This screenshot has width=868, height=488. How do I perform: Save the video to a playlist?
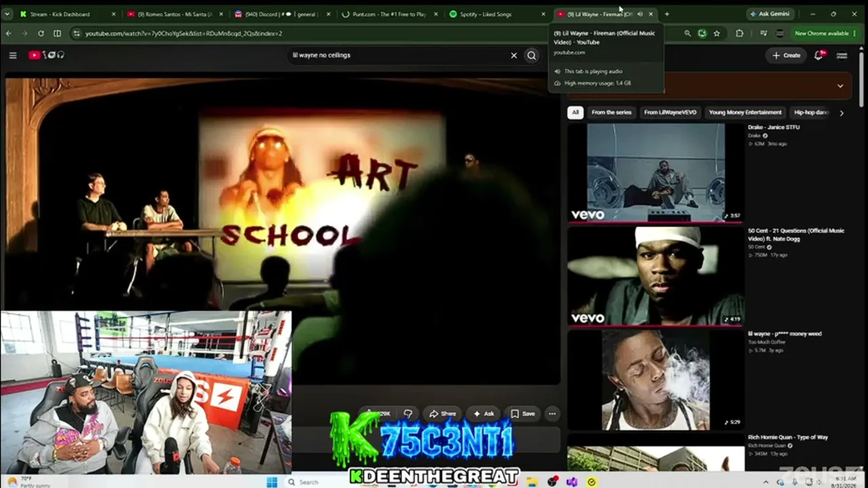pos(523,413)
